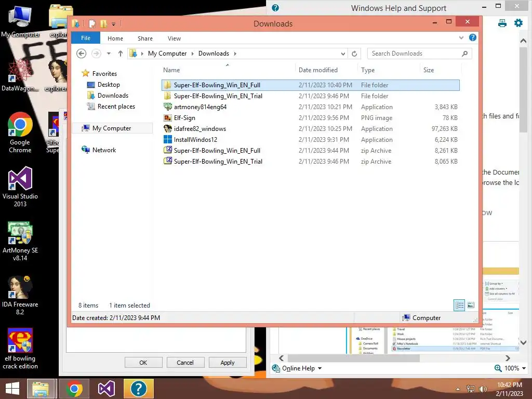Open File Explorer from the taskbar
Image resolution: width=532 pixels, height=399 pixels.
pos(41,389)
